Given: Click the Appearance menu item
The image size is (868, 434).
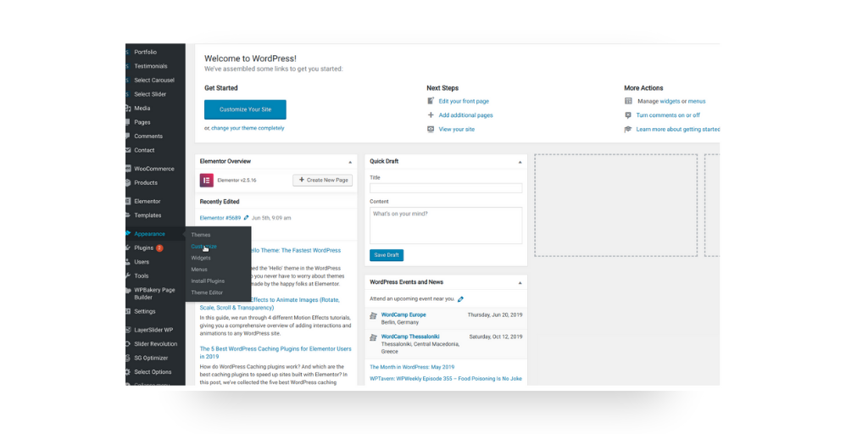Looking at the screenshot, I should (x=149, y=234).
